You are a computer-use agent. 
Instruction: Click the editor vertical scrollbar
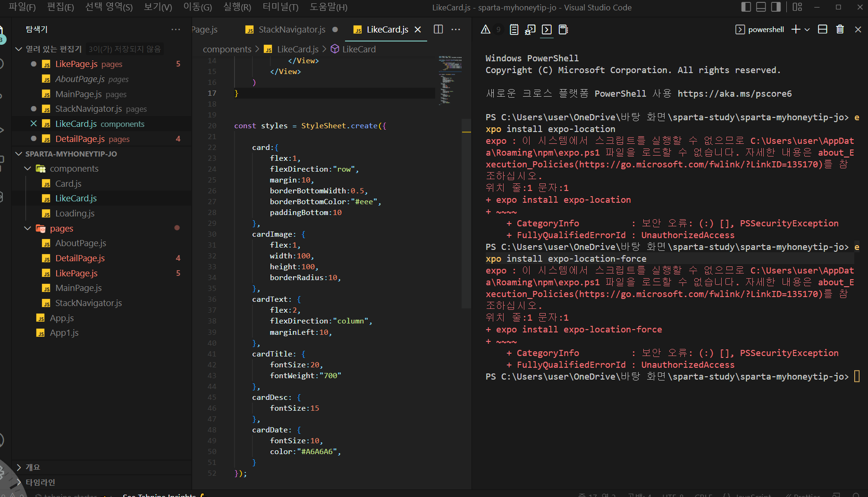pos(466,213)
